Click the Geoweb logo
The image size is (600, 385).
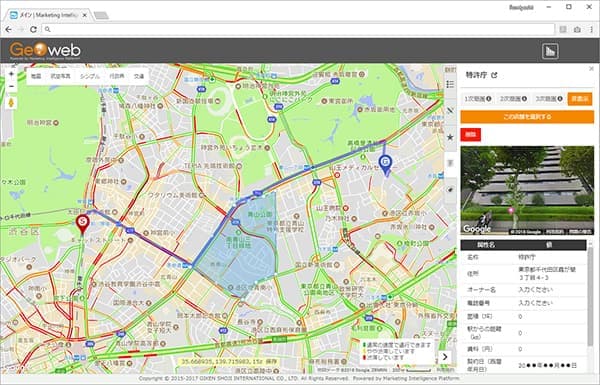coord(45,51)
